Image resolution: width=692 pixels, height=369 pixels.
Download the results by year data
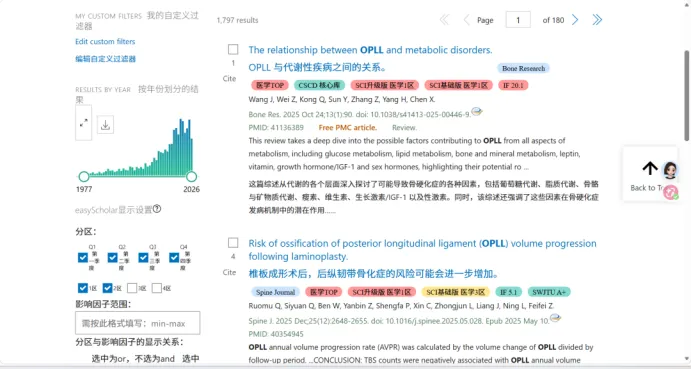pos(105,125)
